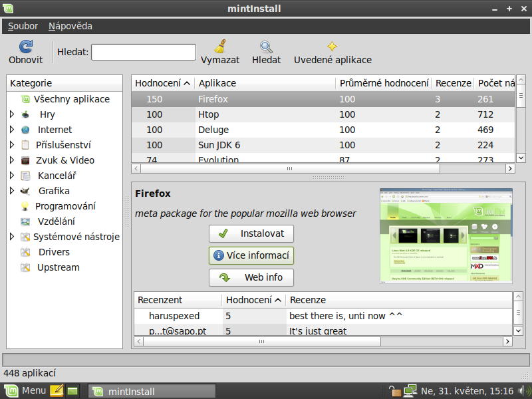Click the Obnovit refresh icon
532x399 pixels.
(x=26, y=47)
